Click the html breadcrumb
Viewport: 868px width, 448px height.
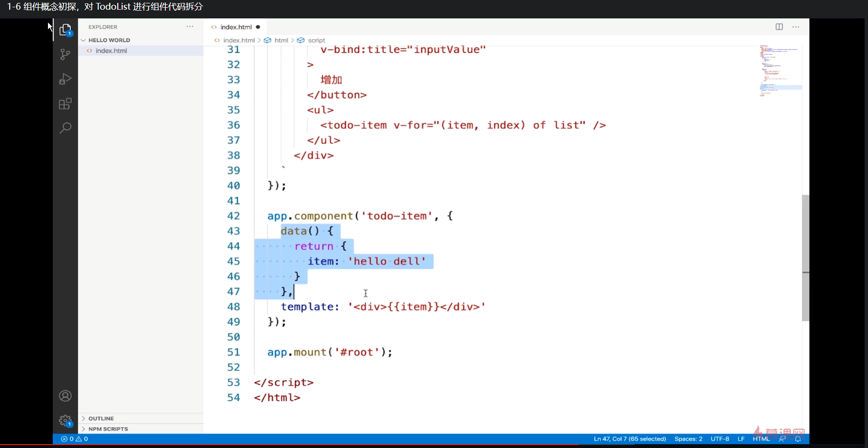(x=281, y=40)
